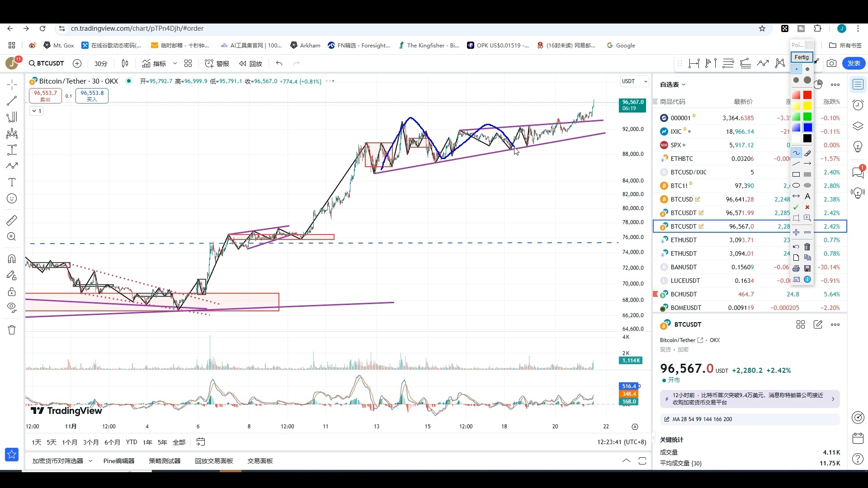Select the YTD time range
Image resolution: width=868 pixels, height=488 pixels.
pos(132,442)
